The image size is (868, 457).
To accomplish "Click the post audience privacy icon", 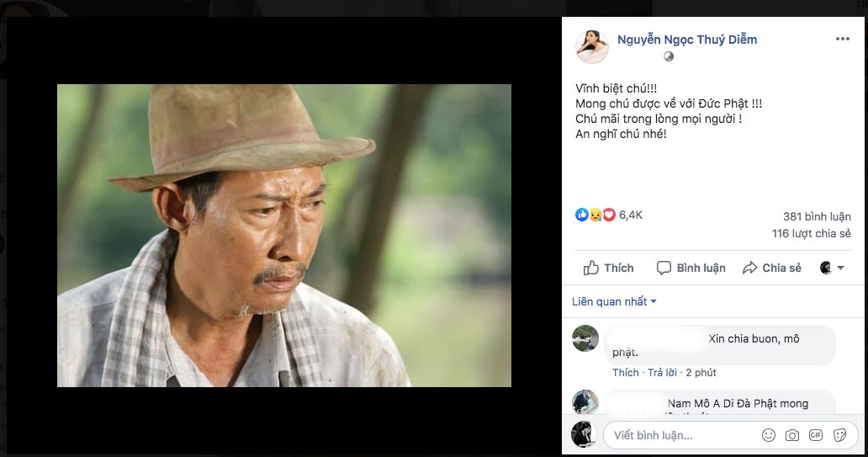I will click(x=669, y=56).
